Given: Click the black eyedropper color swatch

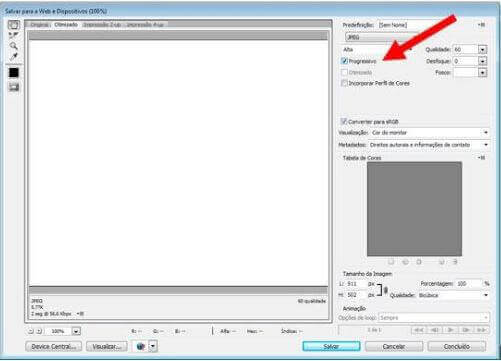Looking at the screenshot, I should click(14, 72).
